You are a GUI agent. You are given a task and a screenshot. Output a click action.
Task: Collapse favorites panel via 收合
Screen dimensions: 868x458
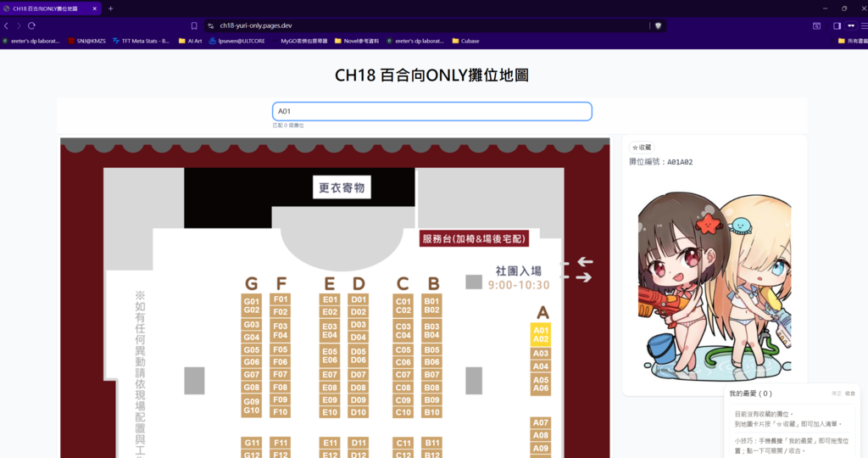[x=850, y=394]
